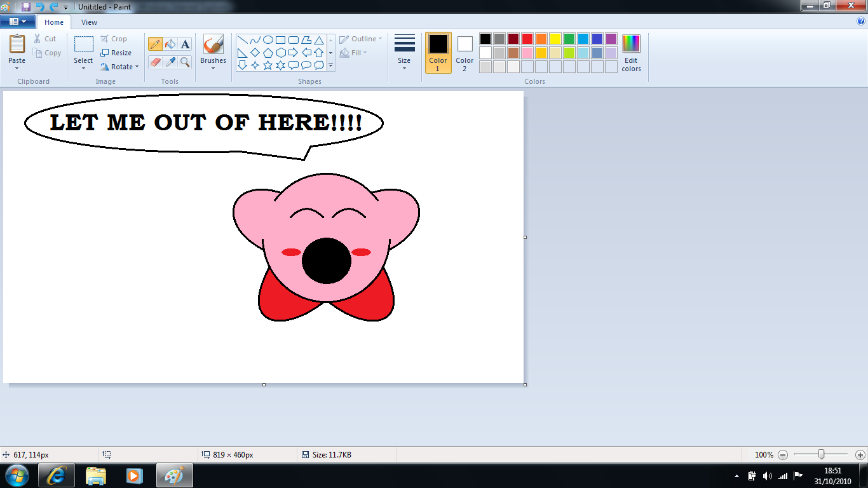Viewport: 868px width, 488px height.
Task: Pick the Color picker eyedropper tool
Action: (x=170, y=62)
